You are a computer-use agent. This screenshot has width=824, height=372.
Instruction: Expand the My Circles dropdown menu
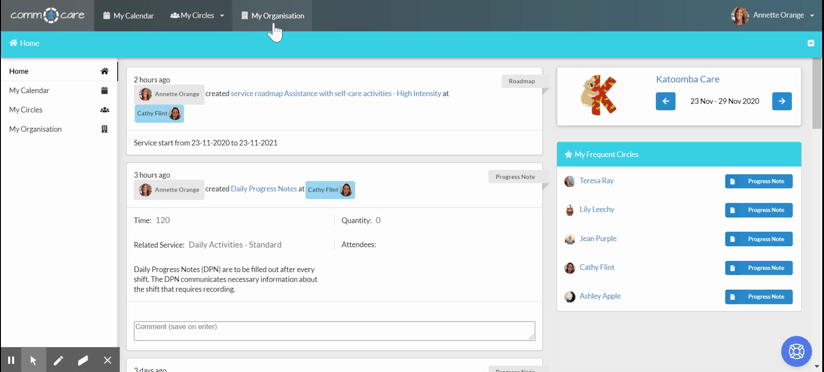pos(197,16)
